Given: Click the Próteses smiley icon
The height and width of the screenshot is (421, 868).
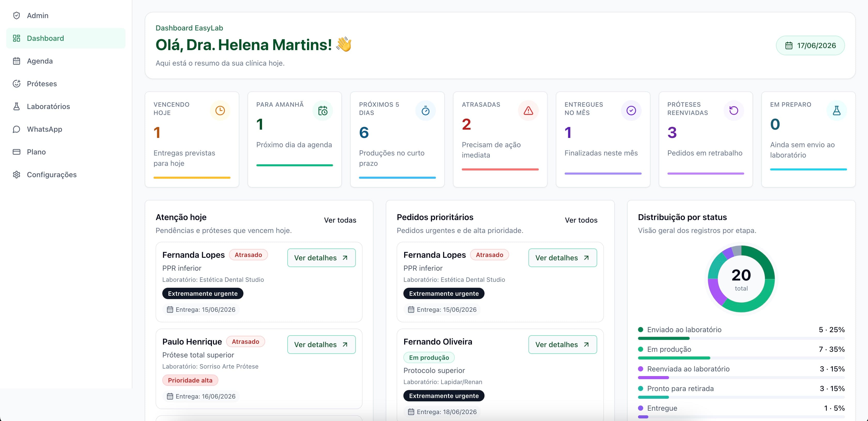Looking at the screenshot, I should 17,83.
